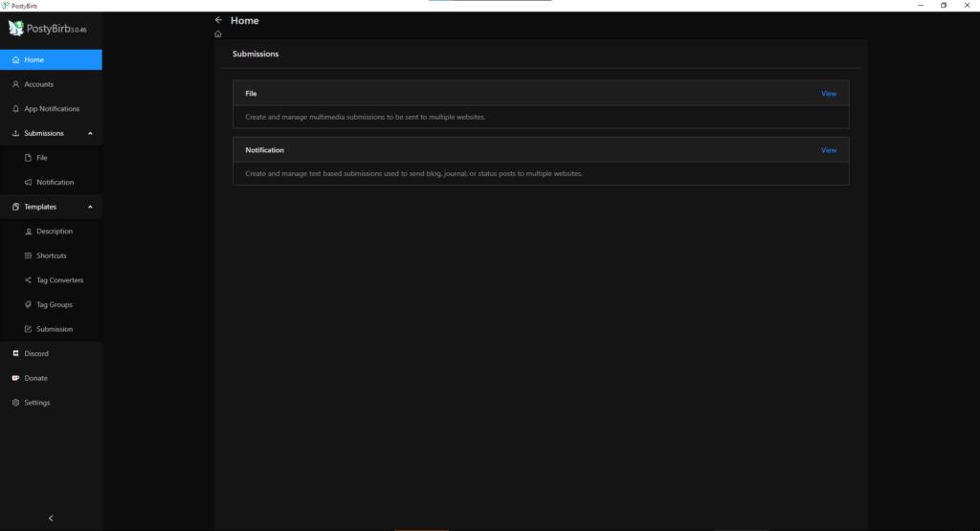Click the back arrow next to Home title
Screen dimensions: 980x531
click(x=218, y=20)
